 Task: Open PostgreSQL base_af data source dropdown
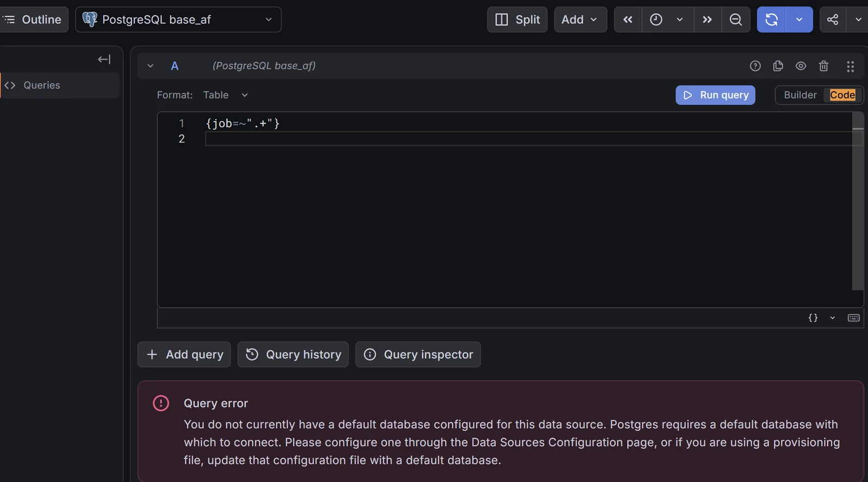178,20
